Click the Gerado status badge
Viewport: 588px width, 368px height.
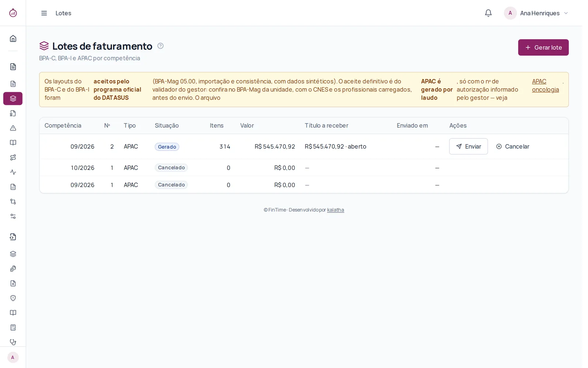pyautogui.click(x=167, y=147)
